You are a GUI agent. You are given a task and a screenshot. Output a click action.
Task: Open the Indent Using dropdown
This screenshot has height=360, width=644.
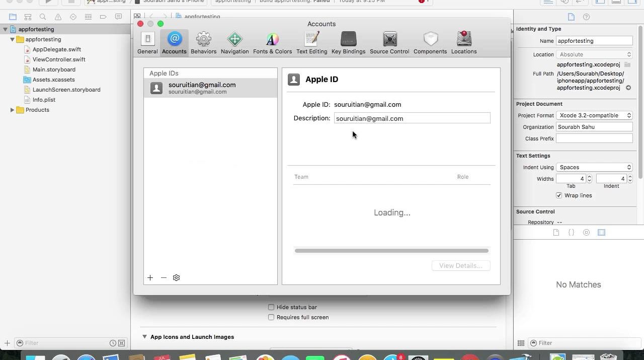click(x=594, y=167)
